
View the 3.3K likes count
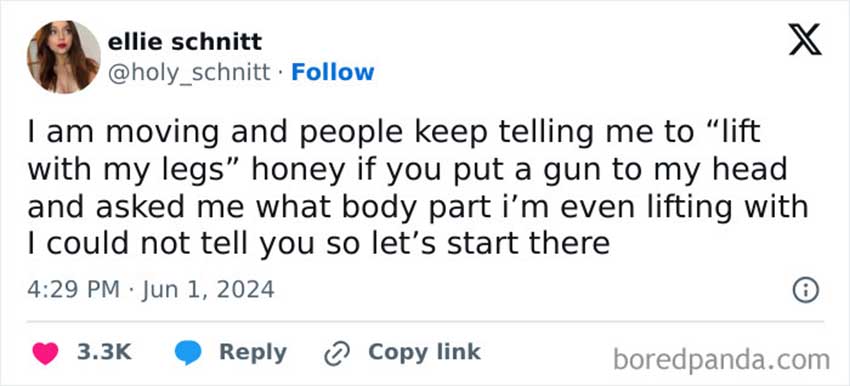(x=104, y=352)
